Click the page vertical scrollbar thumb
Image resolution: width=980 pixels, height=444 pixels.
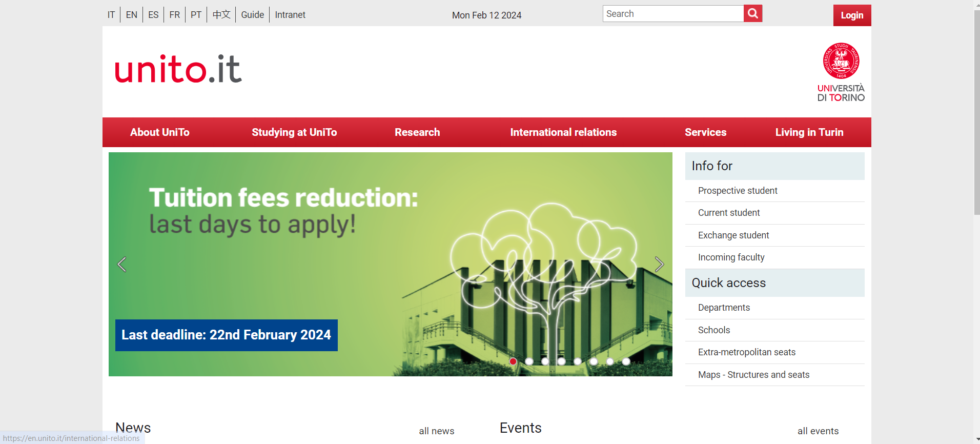[977, 111]
